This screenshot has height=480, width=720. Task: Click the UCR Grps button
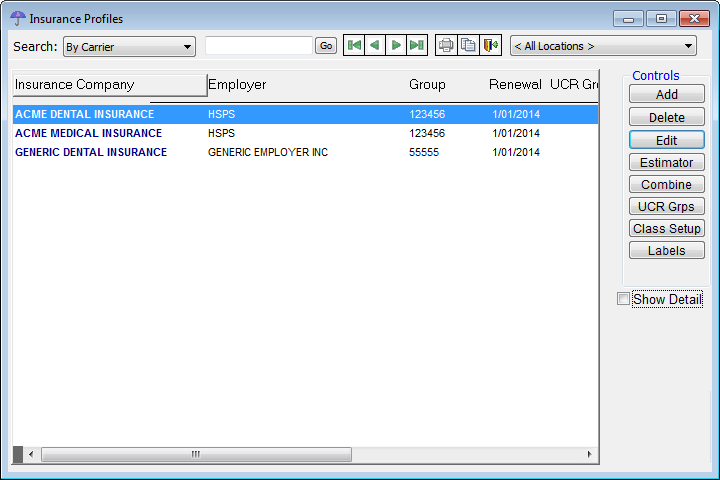[666, 207]
